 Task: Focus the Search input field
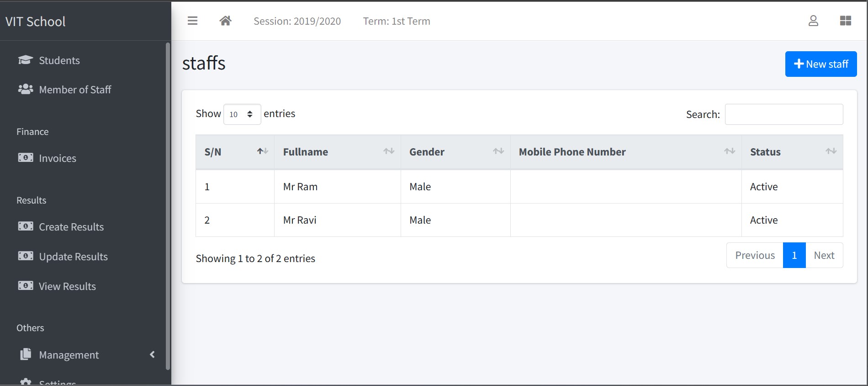[x=784, y=114]
